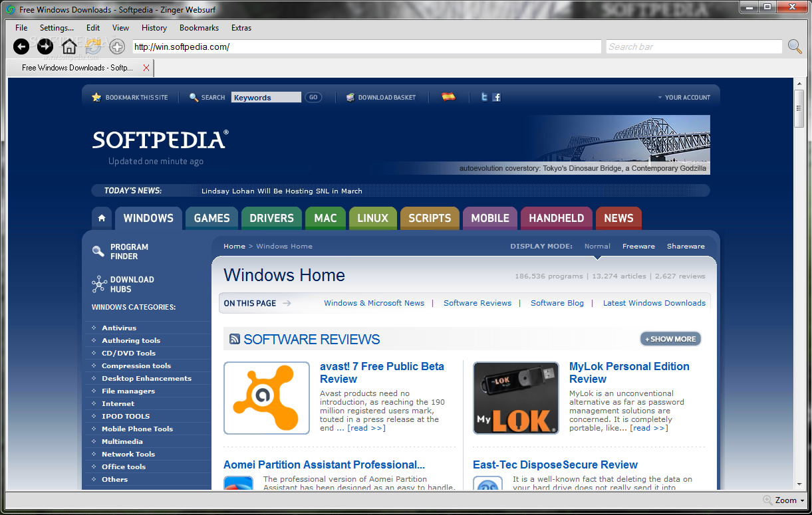Click the Zoom magnifier icon in the status bar
The image size is (812, 515).
(x=768, y=500)
